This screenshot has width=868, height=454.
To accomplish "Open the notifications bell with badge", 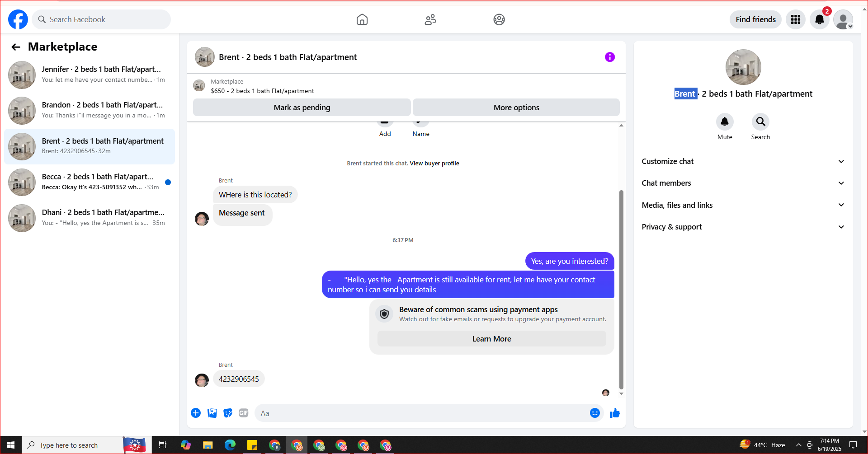I will click(820, 19).
